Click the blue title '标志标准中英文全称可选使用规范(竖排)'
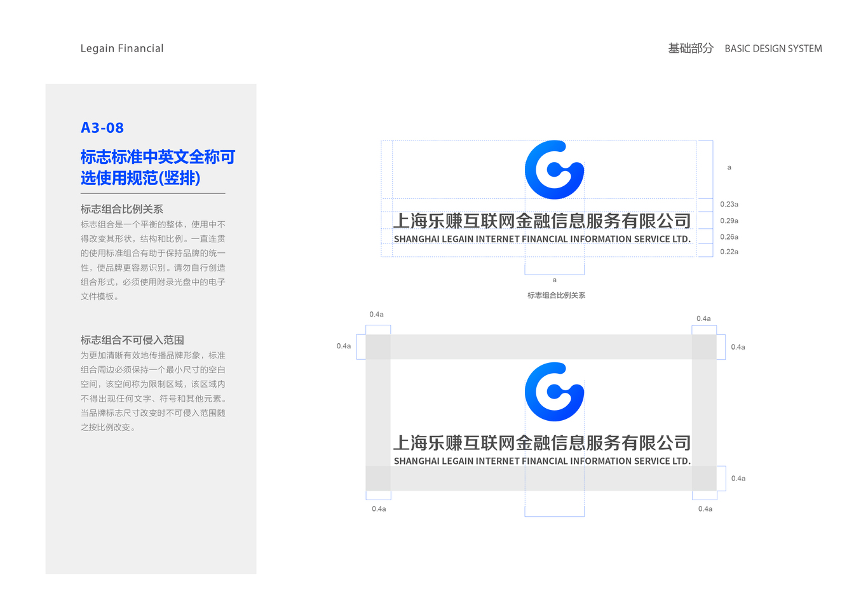 (x=158, y=167)
